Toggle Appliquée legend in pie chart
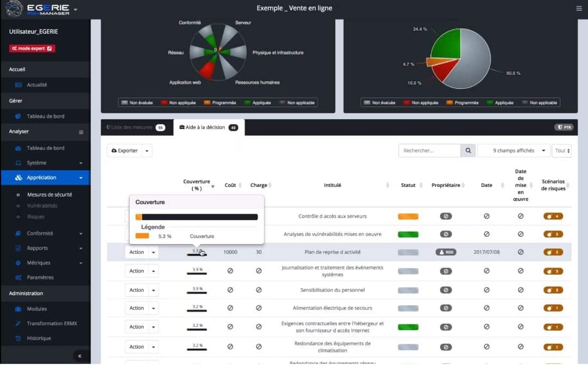Screen dimensions: 588x365 tap(500, 103)
